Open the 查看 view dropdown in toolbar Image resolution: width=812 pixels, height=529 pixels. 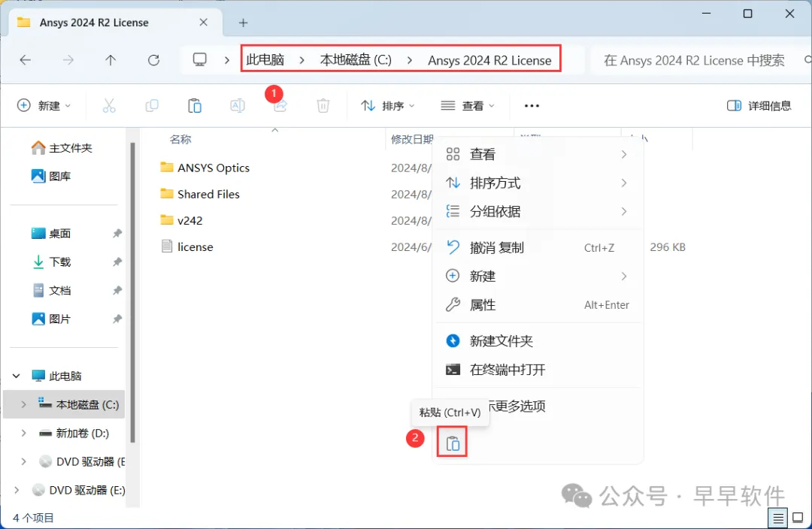tap(468, 106)
